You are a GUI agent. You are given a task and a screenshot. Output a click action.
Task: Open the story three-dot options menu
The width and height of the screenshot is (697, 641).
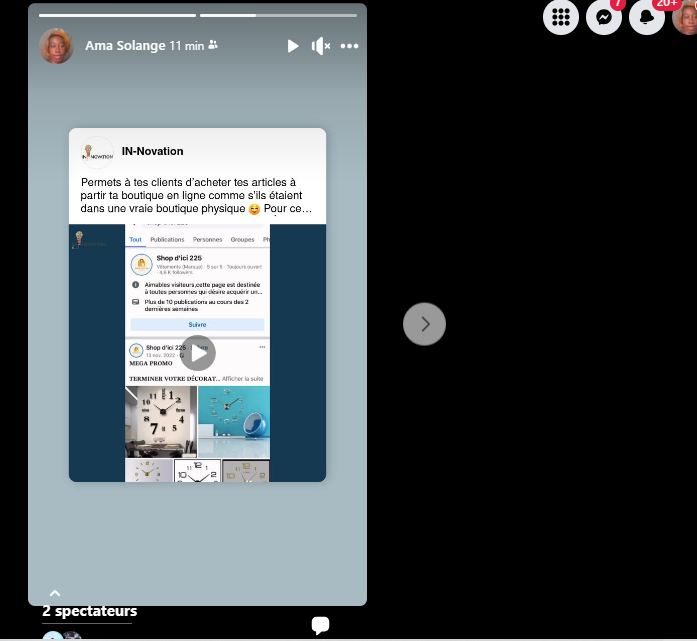point(349,46)
